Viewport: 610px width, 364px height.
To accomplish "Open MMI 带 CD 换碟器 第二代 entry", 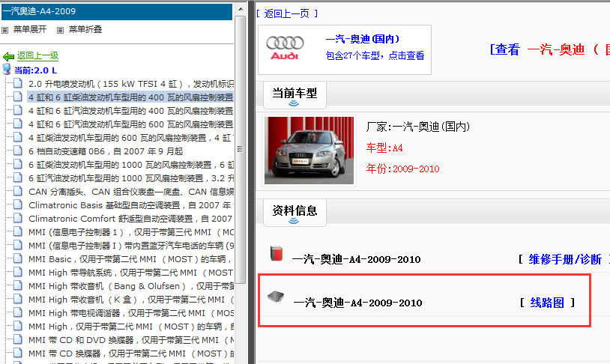I will (x=130, y=354).
